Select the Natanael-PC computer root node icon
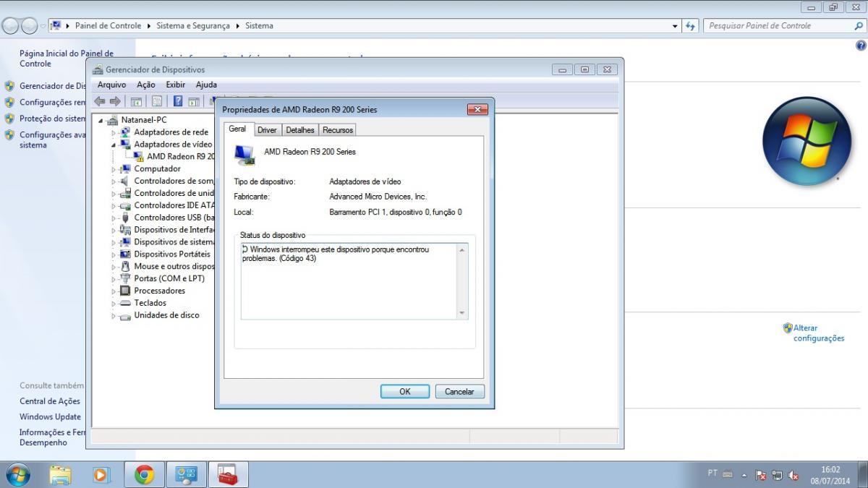The image size is (868, 488). coord(112,120)
